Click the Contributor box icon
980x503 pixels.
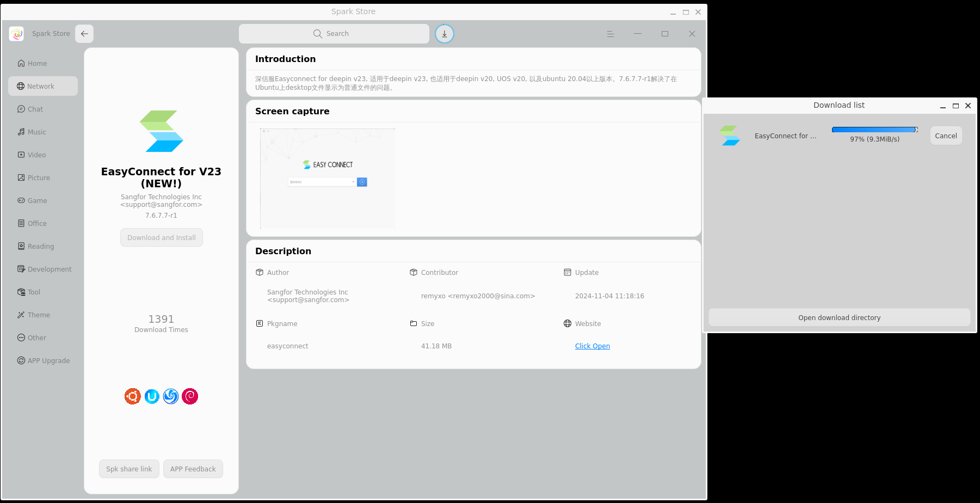414,272
